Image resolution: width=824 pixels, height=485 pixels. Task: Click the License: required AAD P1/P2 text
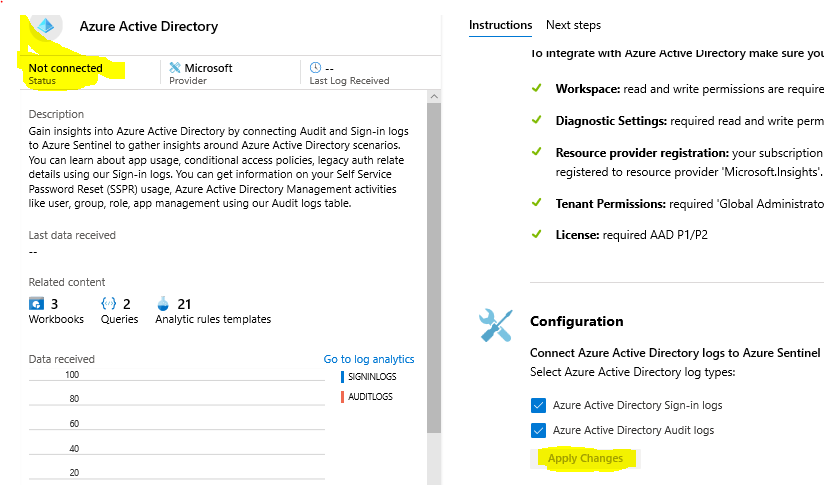pos(632,235)
